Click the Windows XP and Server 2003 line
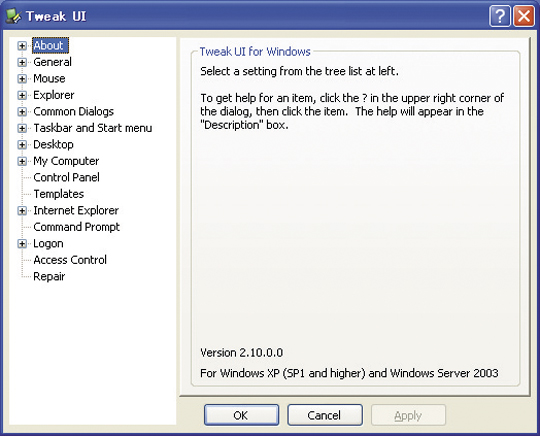Image resolution: width=540 pixels, height=436 pixels. pyautogui.click(x=349, y=373)
